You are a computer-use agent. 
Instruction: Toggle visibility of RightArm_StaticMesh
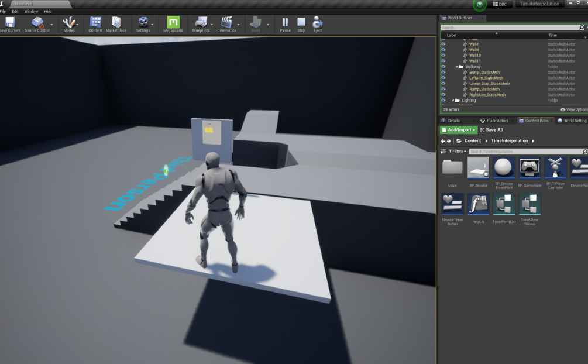pyautogui.click(x=443, y=95)
